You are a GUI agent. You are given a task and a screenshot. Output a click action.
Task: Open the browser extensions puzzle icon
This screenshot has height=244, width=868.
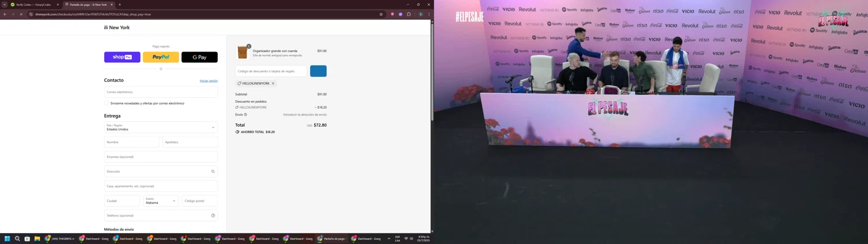point(409,14)
